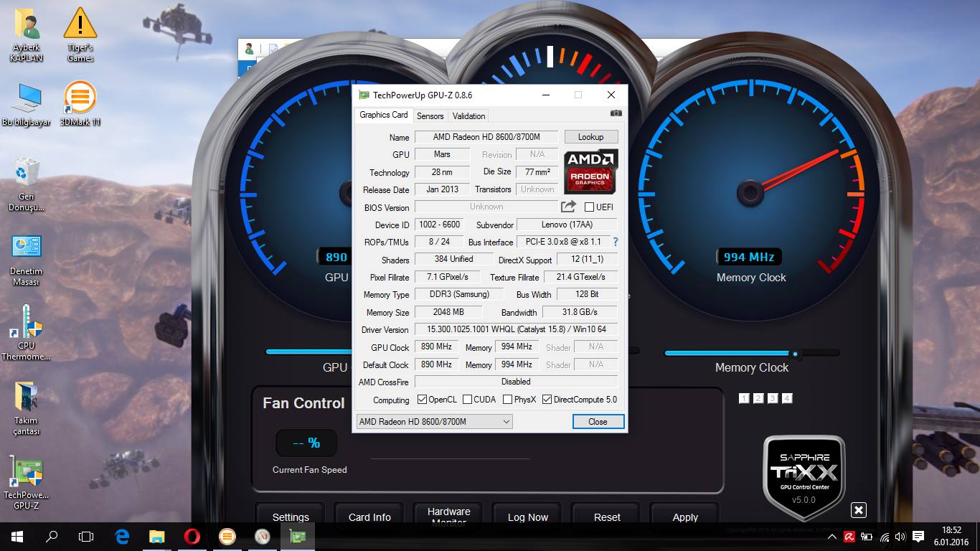Open Tiger's Games desktop icon

coord(80,36)
